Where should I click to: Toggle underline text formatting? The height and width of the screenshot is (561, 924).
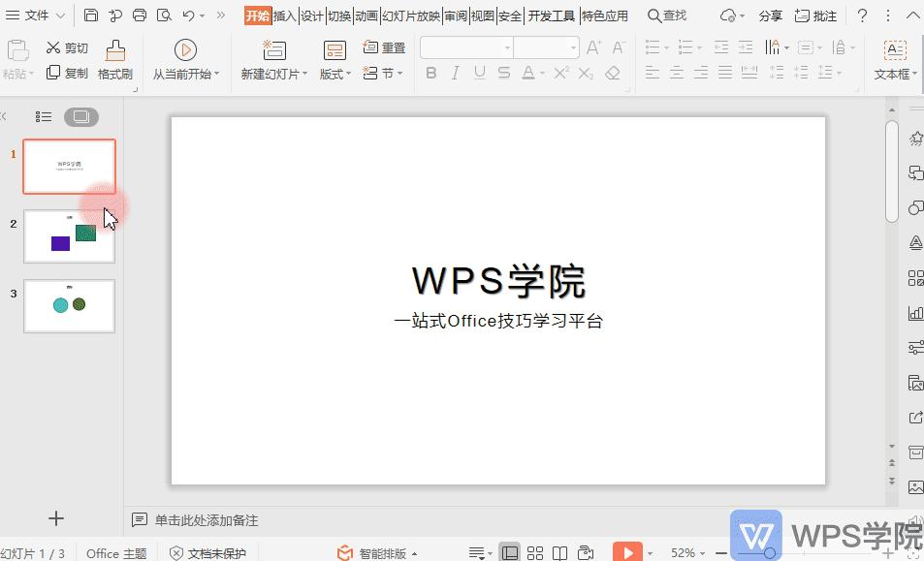pyautogui.click(x=480, y=72)
